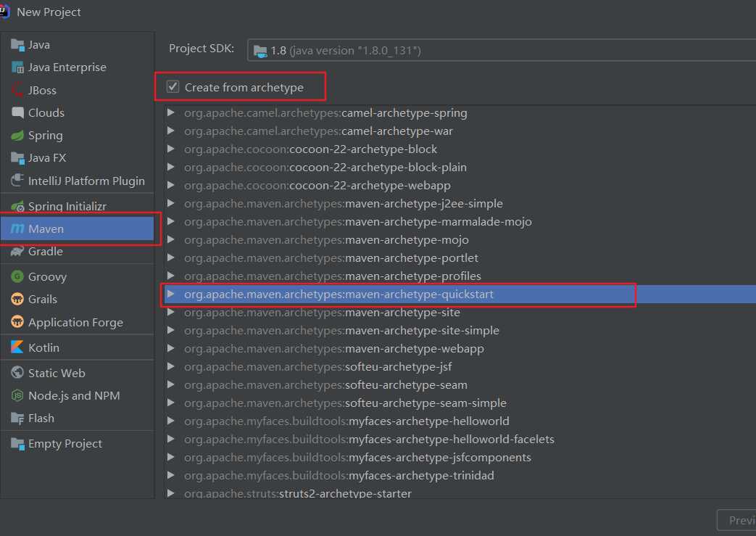Viewport: 756px width, 536px height.
Task: Expand camel-archetype-spring node
Action: click(170, 112)
